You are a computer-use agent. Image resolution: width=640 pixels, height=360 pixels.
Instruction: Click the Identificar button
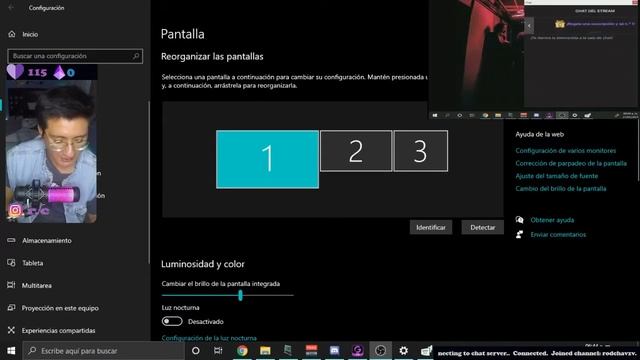tap(431, 227)
